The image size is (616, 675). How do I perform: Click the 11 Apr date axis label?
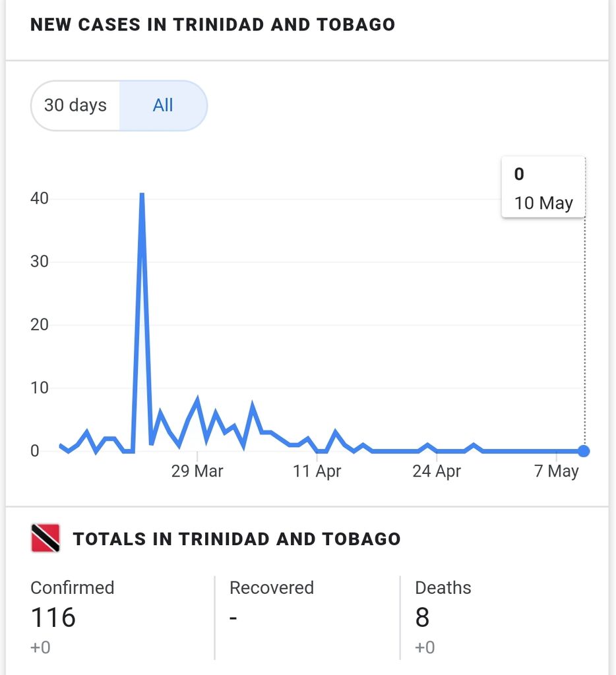(317, 471)
